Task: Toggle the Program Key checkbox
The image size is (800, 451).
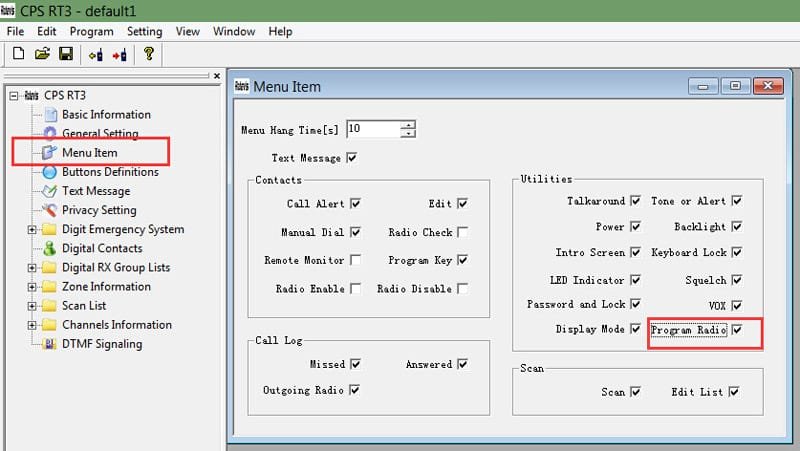Action: [462, 260]
